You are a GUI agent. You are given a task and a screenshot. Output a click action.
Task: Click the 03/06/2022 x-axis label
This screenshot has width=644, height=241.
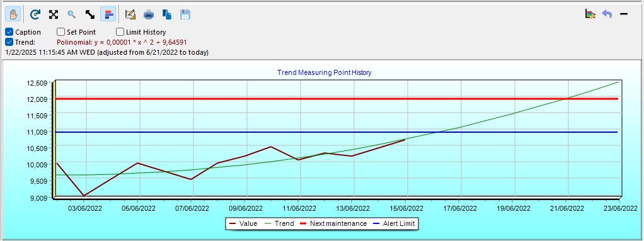click(x=84, y=208)
